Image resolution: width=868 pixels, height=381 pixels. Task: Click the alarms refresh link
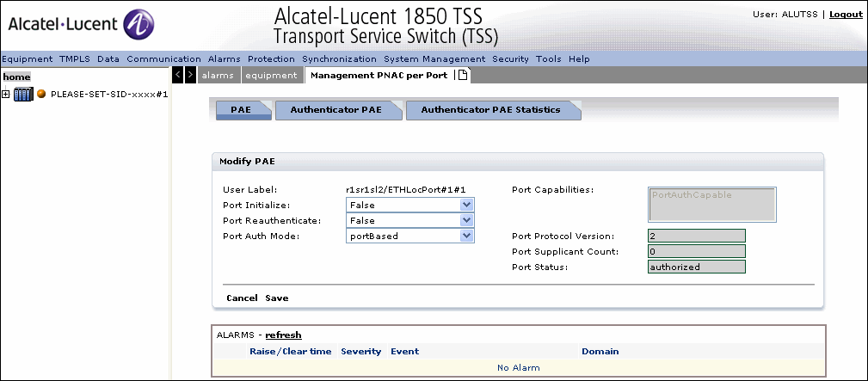coord(283,335)
